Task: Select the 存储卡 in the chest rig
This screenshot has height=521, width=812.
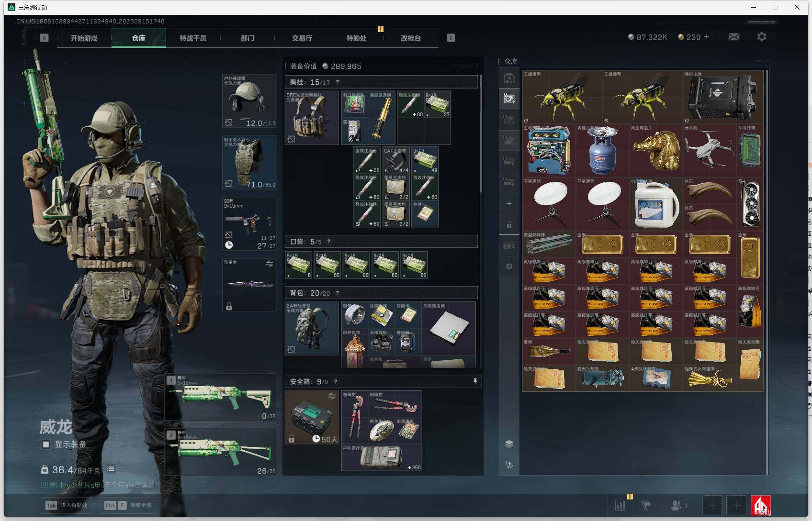Action: point(425,214)
